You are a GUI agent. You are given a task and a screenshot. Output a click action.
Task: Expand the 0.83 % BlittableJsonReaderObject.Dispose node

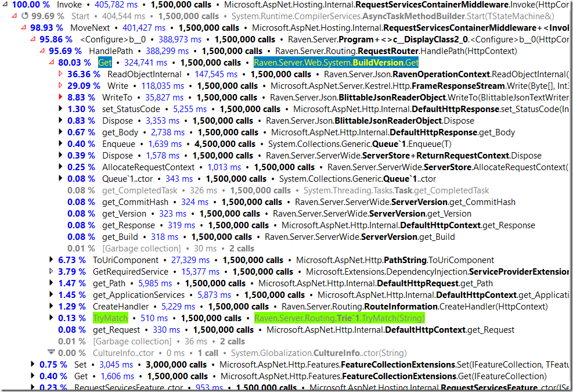coord(60,121)
